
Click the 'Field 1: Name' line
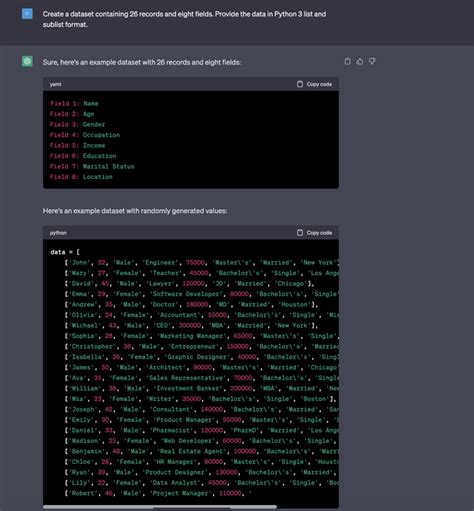pyautogui.click(x=74, y=103)
